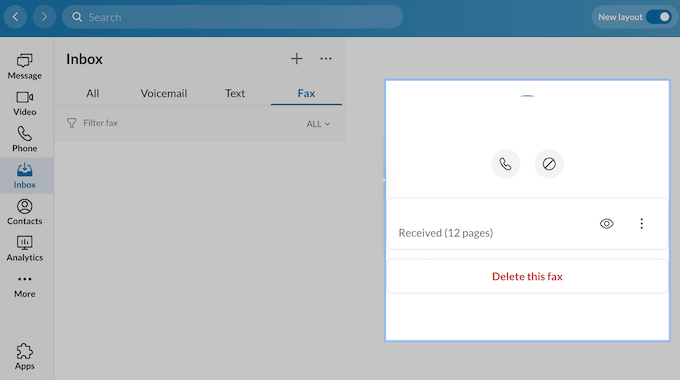This screenshot has width=680, height=380.
Task: Open fax options vertical ellipsis menu
Action: click(641, 223)
